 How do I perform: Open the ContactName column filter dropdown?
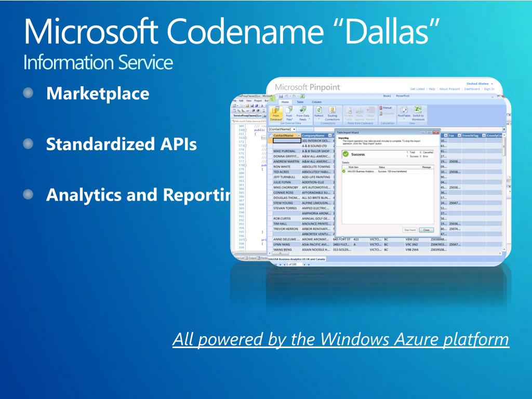tap(299, 136)
